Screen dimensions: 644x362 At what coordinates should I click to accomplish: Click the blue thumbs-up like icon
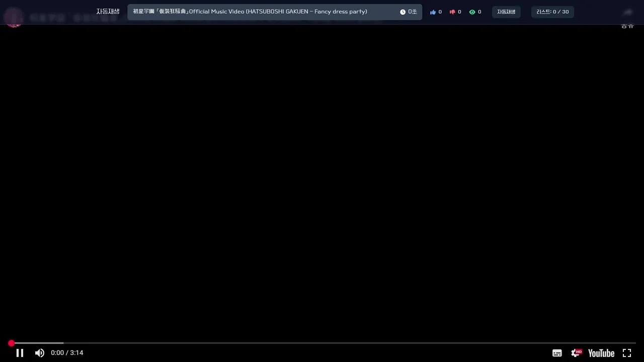click(x=433, y=12)
